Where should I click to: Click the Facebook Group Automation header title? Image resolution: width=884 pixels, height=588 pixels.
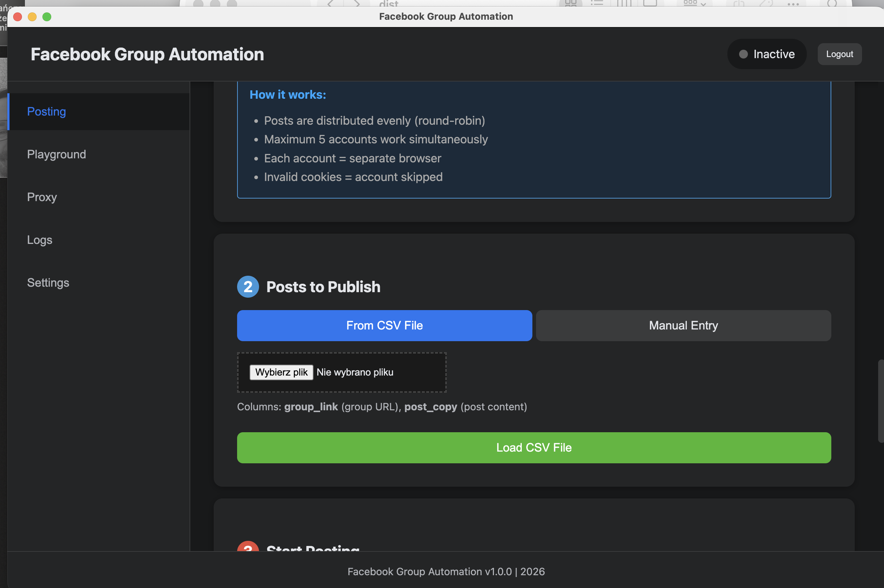tap(147, 54)
